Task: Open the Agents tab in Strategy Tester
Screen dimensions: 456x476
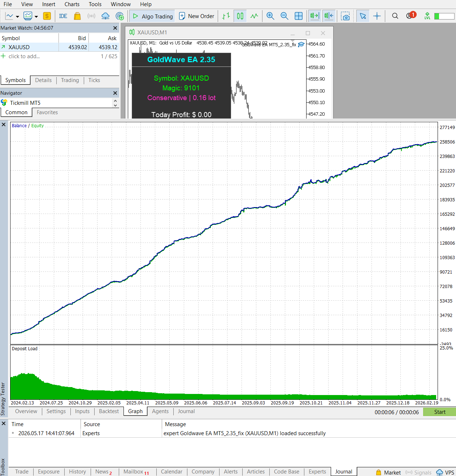Action: coord(160,411)
